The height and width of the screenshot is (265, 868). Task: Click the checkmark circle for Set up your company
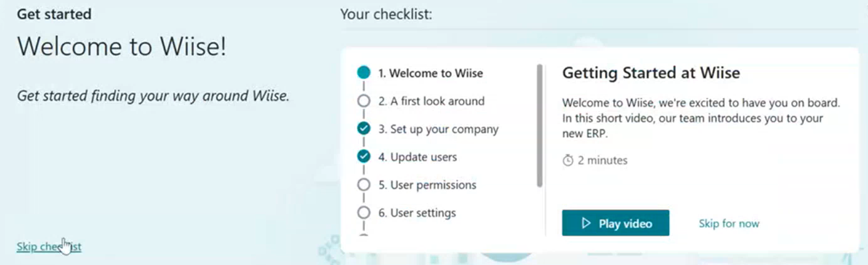[x=363, y=129]
